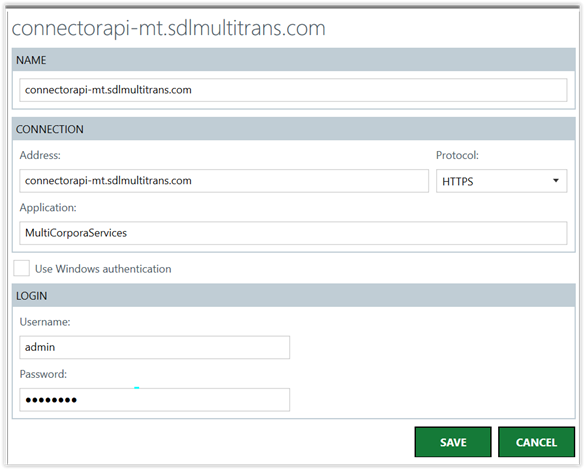Viewport: 584px width, 469px height.
Task: Click the Name input field
Action: (x=293, y=90)
